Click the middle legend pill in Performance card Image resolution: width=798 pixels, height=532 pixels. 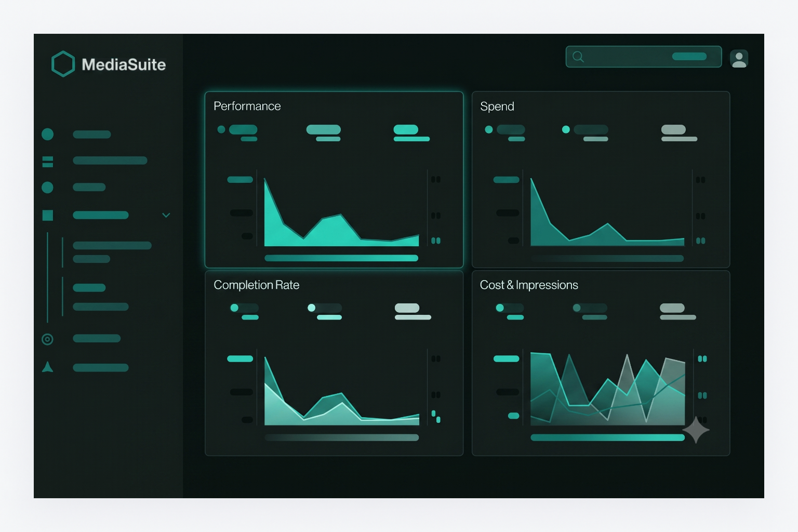(x=323, y=129)
